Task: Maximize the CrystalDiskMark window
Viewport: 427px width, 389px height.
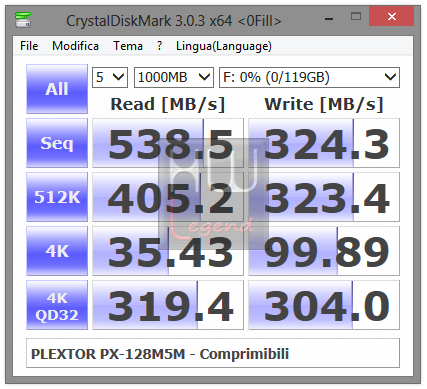Action: tap(356, 17)
